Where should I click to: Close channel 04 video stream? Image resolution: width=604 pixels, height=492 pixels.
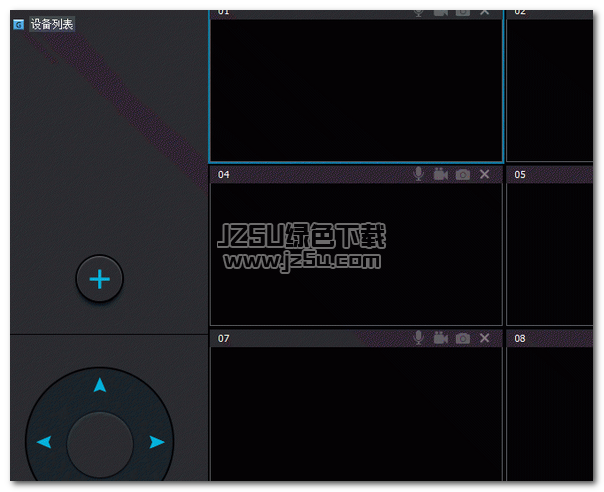[485, 174]
